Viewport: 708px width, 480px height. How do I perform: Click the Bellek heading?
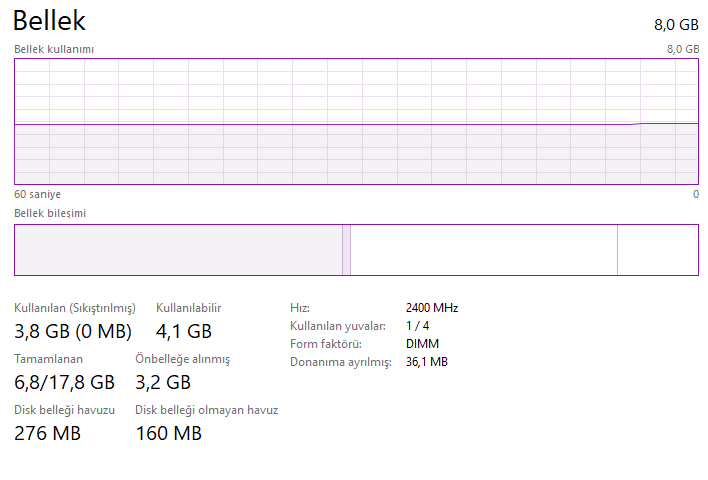pos(49,21)
